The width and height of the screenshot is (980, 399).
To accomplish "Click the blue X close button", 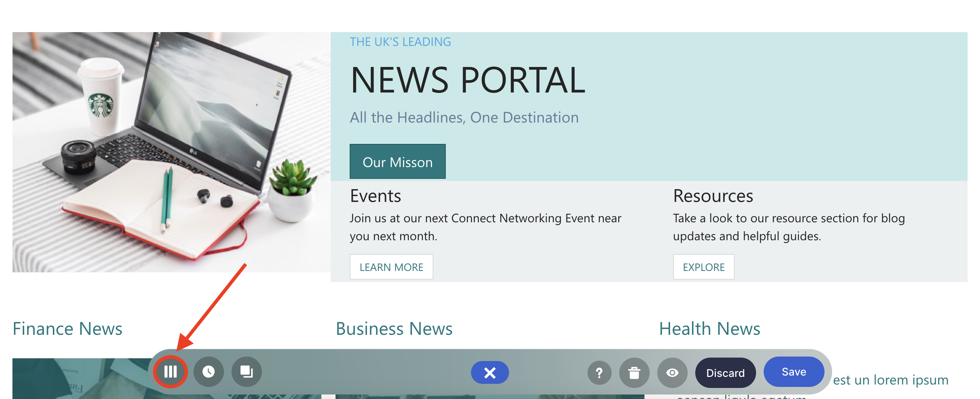I will 490,372.
